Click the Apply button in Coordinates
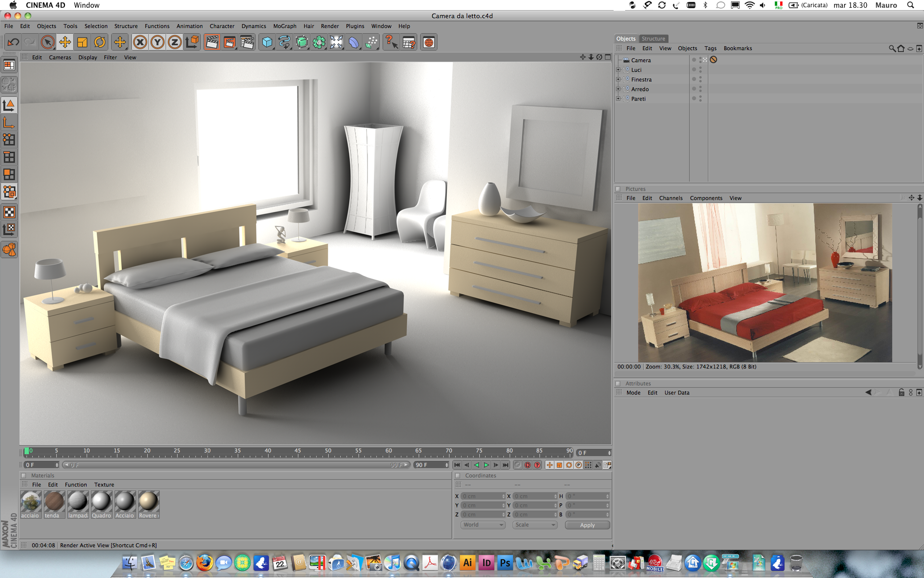 [587, 525]
